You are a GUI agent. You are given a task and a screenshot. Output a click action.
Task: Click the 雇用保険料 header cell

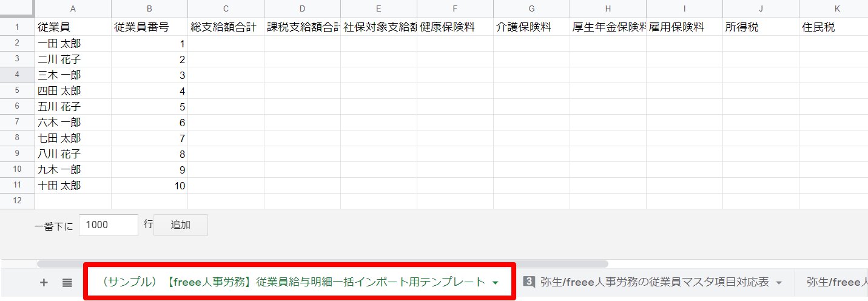(684, 27)
